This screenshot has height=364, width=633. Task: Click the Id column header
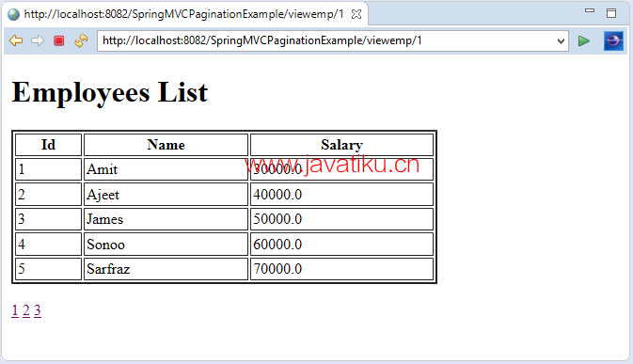point(49,145)
